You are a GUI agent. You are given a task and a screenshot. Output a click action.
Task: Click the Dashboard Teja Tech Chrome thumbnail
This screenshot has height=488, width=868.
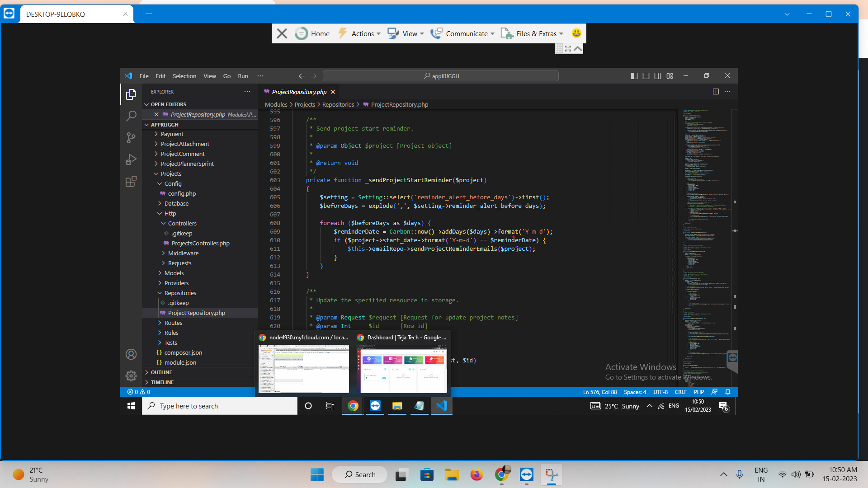[x=402, y=369]
